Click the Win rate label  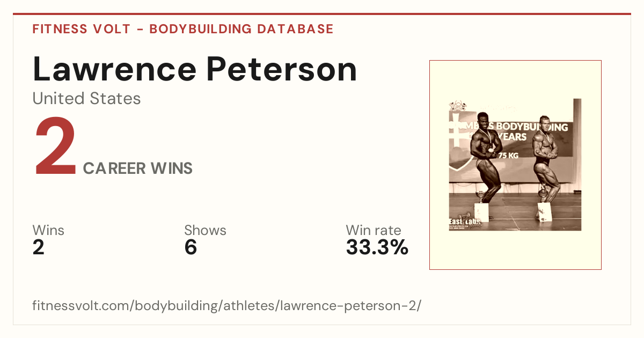point(374,231)
